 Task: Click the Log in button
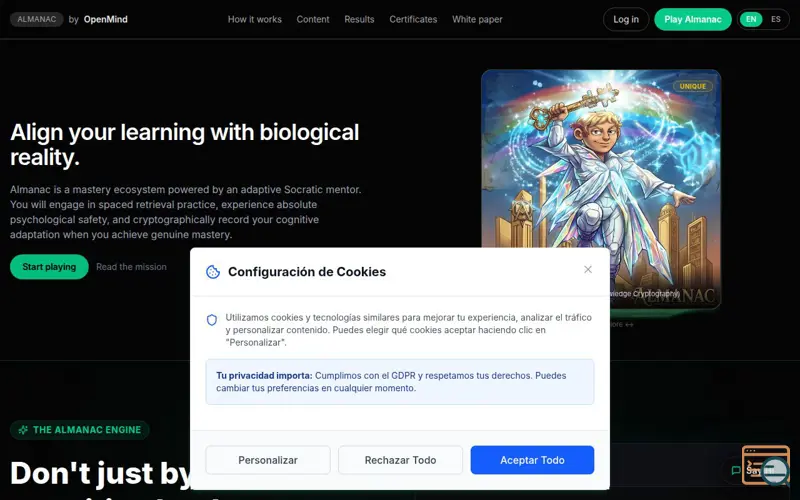[x=626, y=19]
